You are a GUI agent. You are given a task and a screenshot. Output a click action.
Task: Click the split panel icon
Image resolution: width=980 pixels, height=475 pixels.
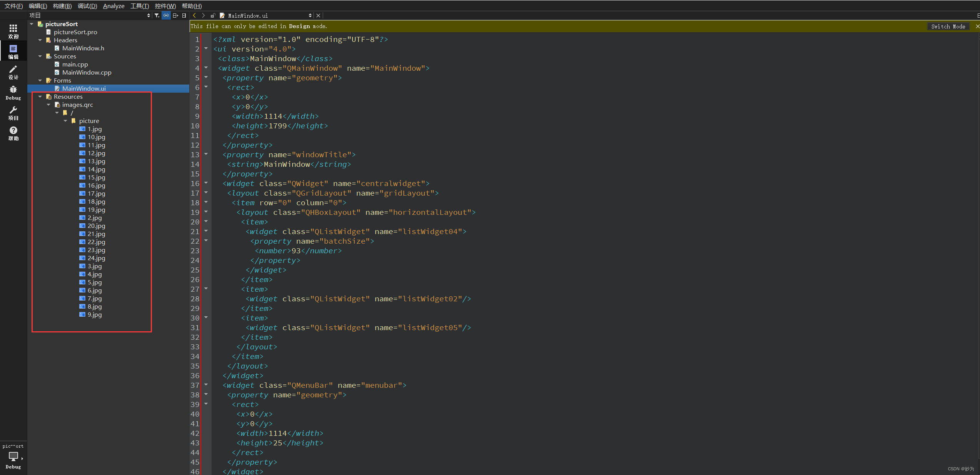(175, 15)
